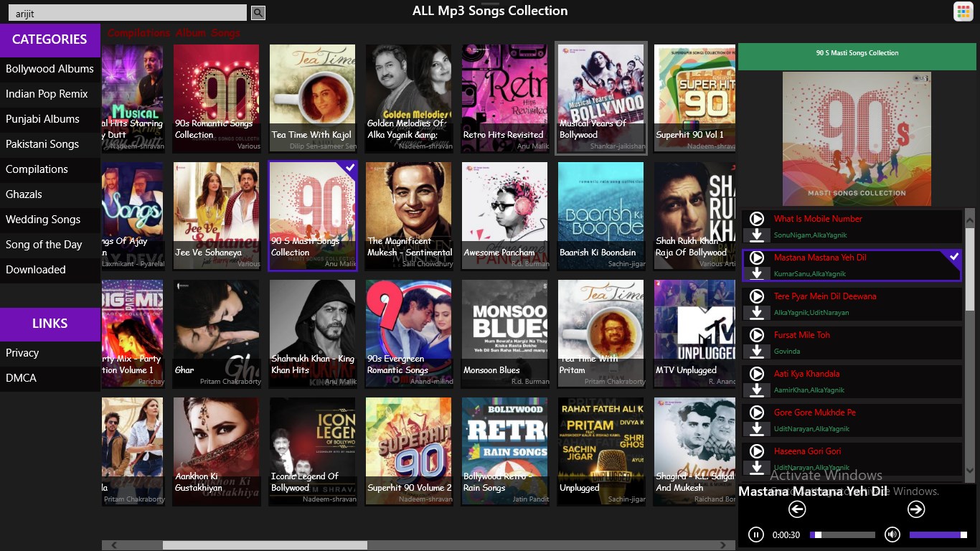The width and height of the screenshot is (980, 551).
Task: Download the song Fursat Mile Toh
Action: 756,352
